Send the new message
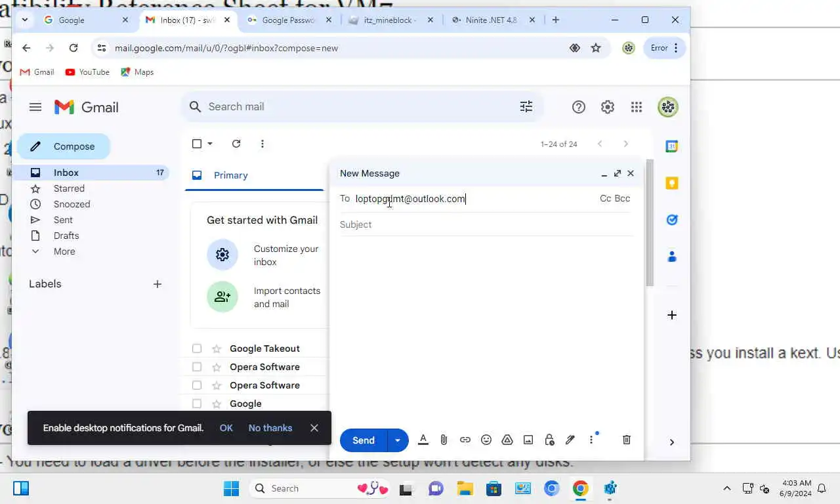Image resolution: width=840 pixels, height=504 pixels. point(364,440)
